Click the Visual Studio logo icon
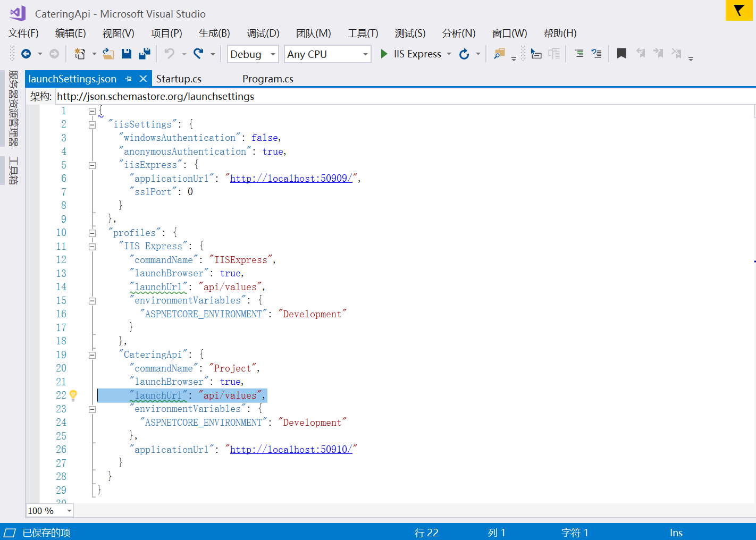The width and height of the screenshot is (756, 540). (x=18, y=13)
